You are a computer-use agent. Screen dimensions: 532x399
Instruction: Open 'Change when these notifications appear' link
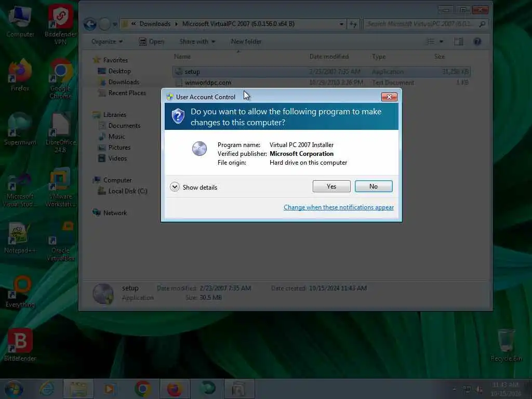[x=339, y=207]
